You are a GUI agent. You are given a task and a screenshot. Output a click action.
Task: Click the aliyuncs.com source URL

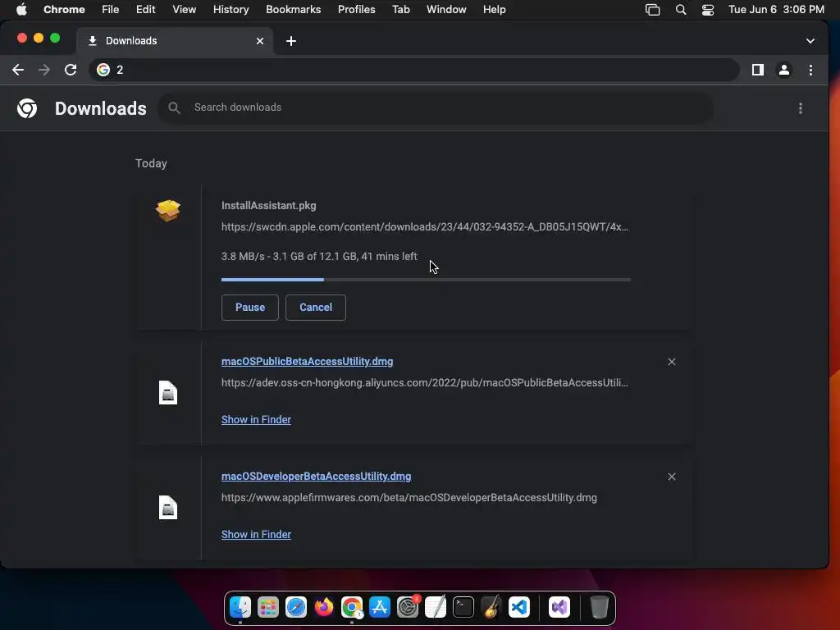425,383
